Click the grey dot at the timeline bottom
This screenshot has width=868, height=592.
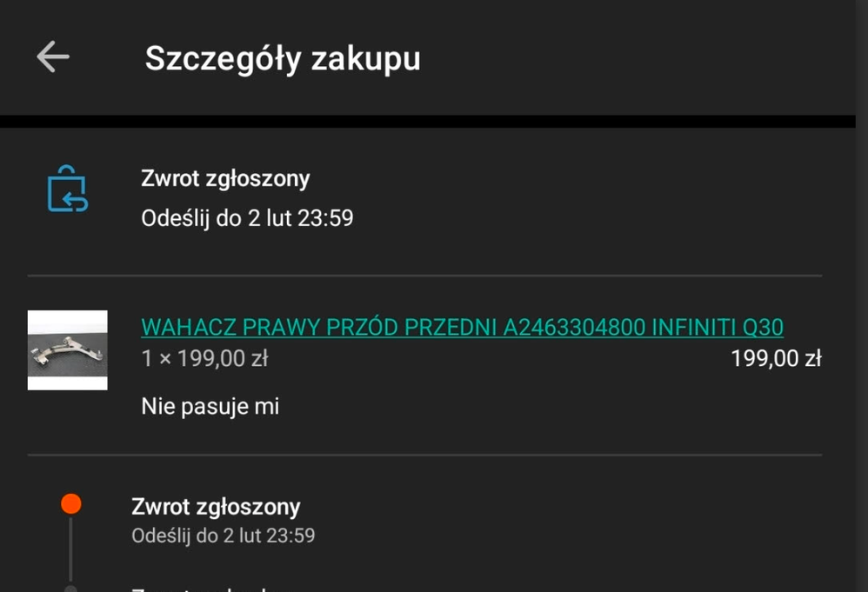[x=70, y=588]
